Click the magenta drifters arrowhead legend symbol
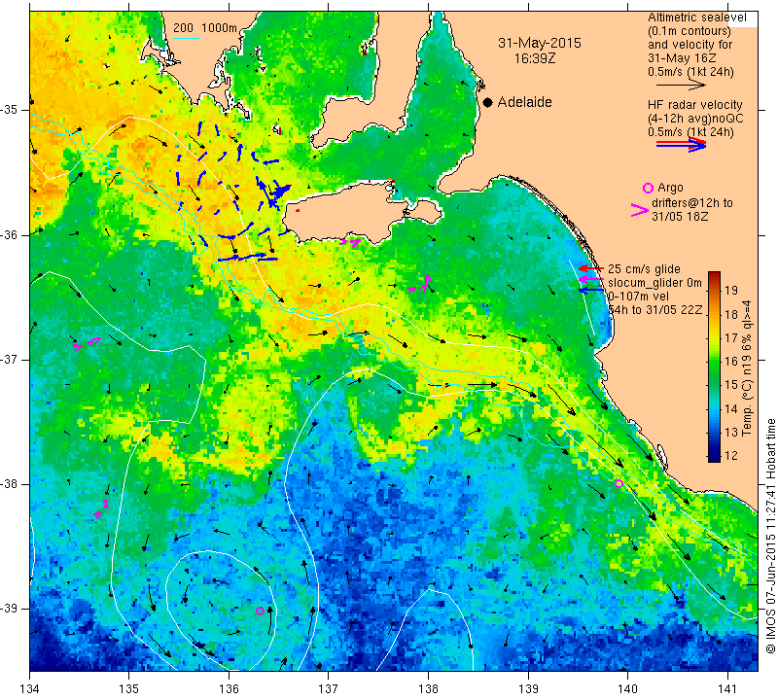The width and height of the screenshot is (778, 700). pos(640,210)
